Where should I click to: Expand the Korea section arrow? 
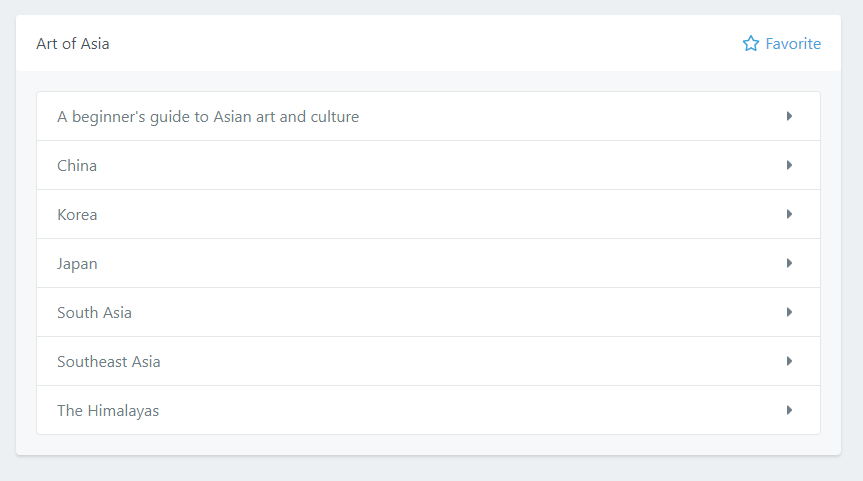coord(789,214)
